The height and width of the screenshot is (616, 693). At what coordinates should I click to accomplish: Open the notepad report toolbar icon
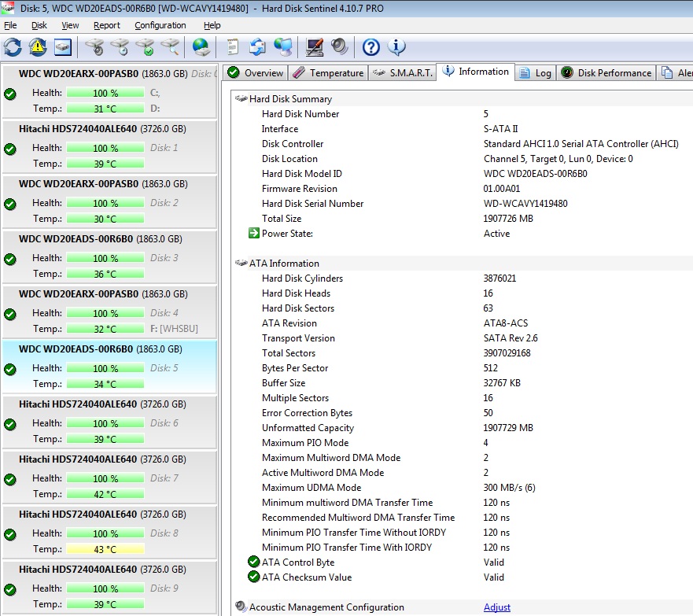pos(233,47)
